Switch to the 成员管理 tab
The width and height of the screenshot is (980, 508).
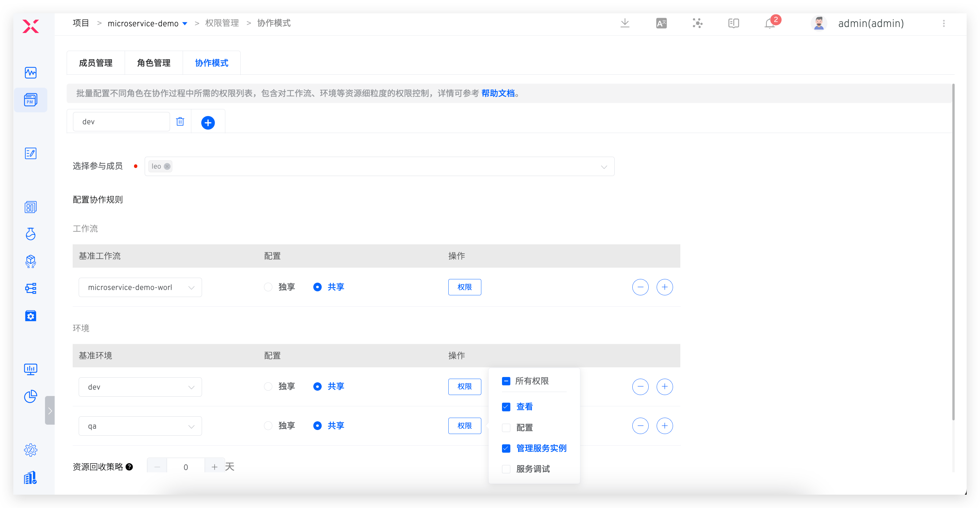click(95, 63)
